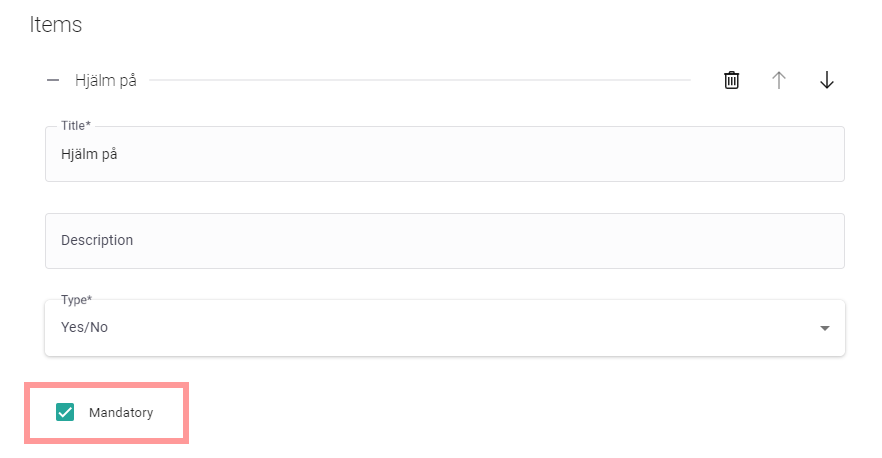Focus the Title input field
The image size is (882, 458).
444,154
